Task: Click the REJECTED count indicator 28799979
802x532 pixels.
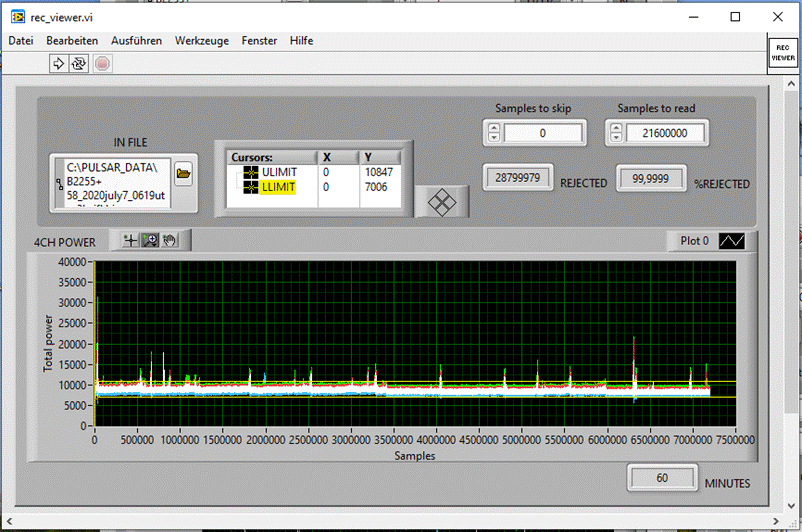Action: pyautogui.click(x=518, y=178)
